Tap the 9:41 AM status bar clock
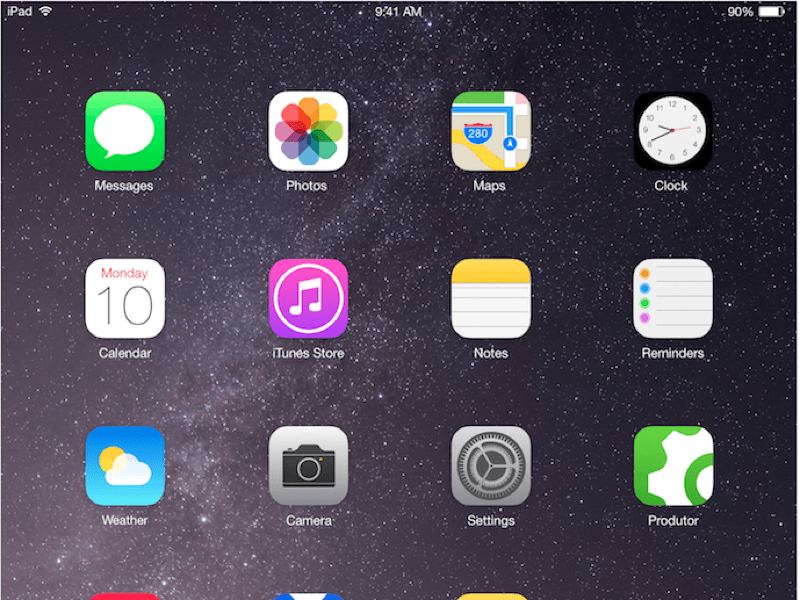Viewport: 800px width, 600px height. 398,11
